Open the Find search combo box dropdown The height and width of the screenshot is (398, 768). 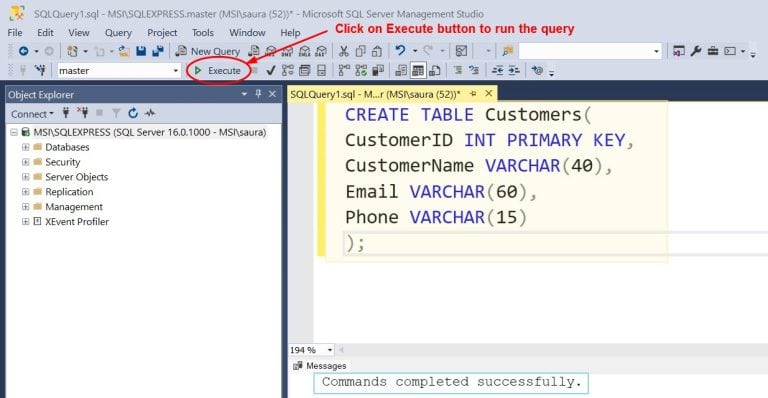tap(656, 51)
